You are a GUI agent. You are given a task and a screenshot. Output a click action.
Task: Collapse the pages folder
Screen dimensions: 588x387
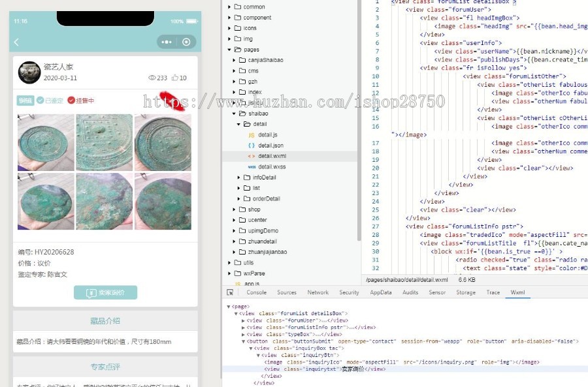pos(229,50)
